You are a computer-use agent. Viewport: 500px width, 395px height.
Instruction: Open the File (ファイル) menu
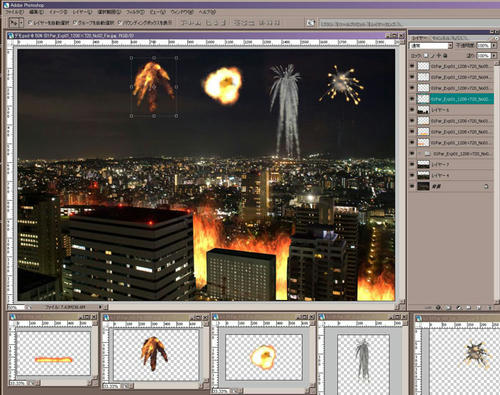coord(14,12)
